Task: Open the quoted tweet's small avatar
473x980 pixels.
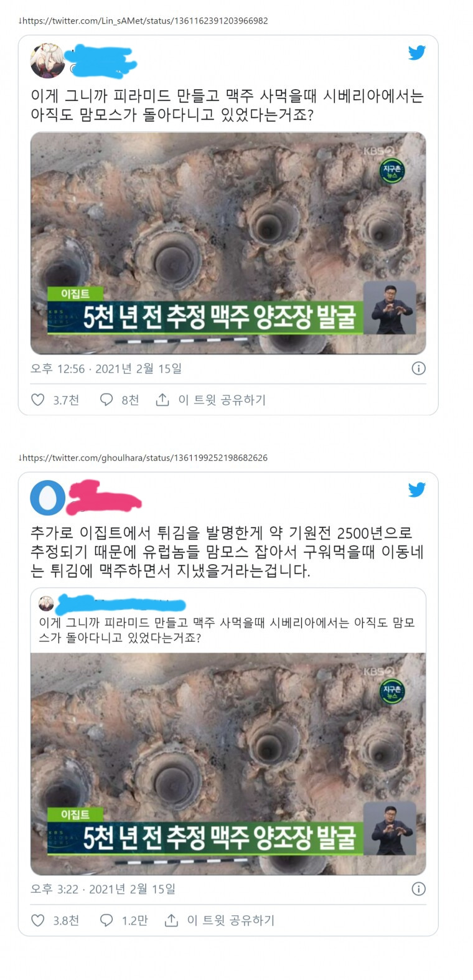Action: tap(46, 603)
